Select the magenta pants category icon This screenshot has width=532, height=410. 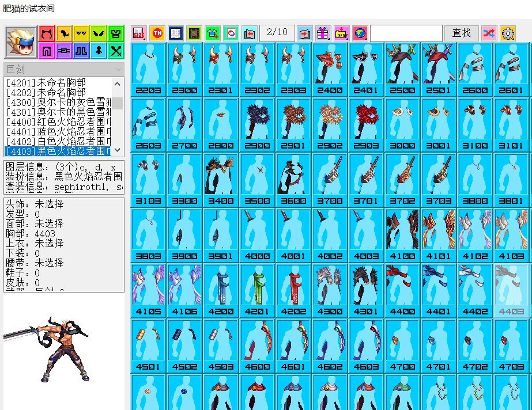pyautogui.click(x=47, y=51)
